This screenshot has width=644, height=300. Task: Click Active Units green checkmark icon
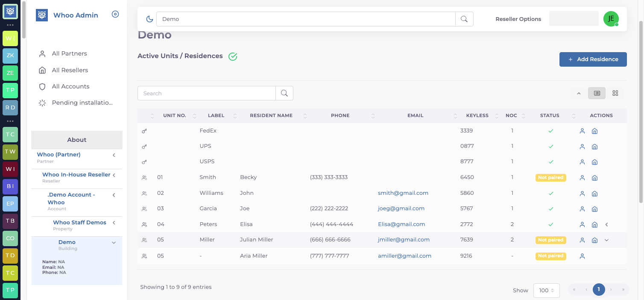click(233, 56)
